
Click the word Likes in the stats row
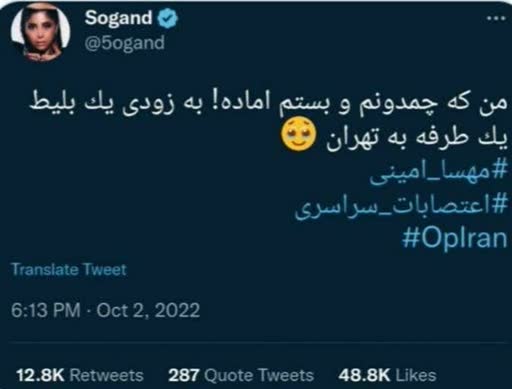tap(416, 375)
